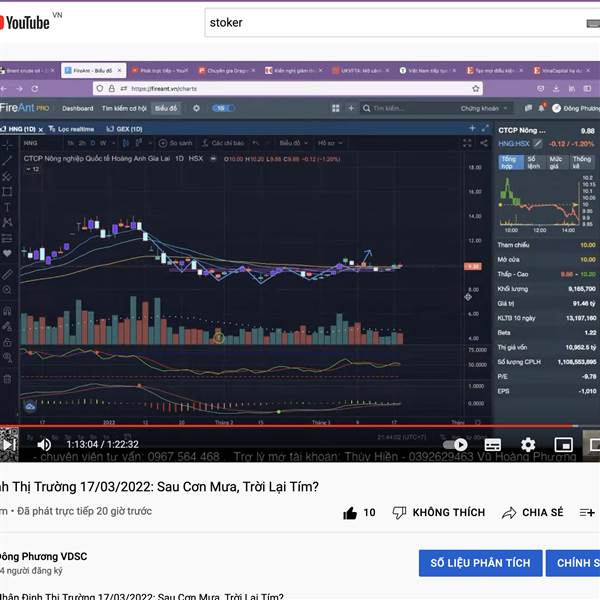
Task: Mute the video with the speaker icon
Action: pyautogui.click(x=44, y=444)
